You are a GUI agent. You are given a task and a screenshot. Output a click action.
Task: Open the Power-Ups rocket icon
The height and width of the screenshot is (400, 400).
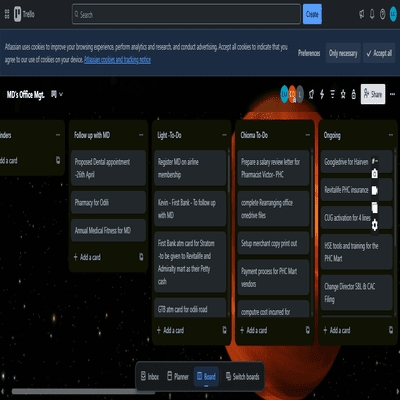coord(311,94)
